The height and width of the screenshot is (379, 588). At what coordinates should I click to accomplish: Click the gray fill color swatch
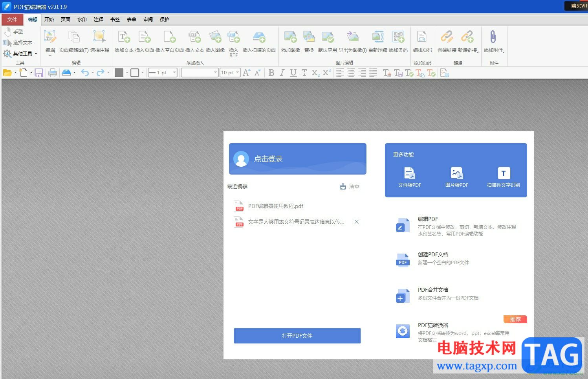[x=119, y=73]
